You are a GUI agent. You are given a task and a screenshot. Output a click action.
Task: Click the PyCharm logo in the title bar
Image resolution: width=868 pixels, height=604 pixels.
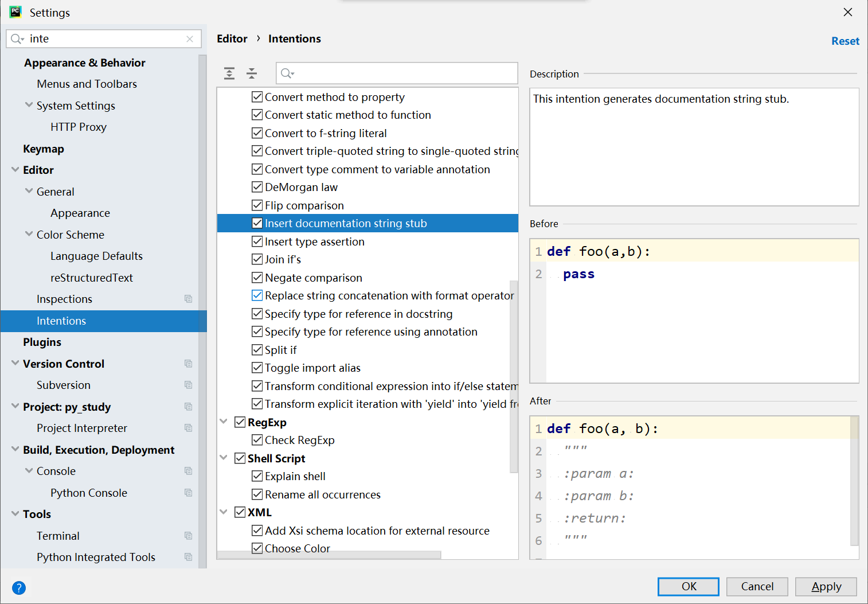(15, 11)
